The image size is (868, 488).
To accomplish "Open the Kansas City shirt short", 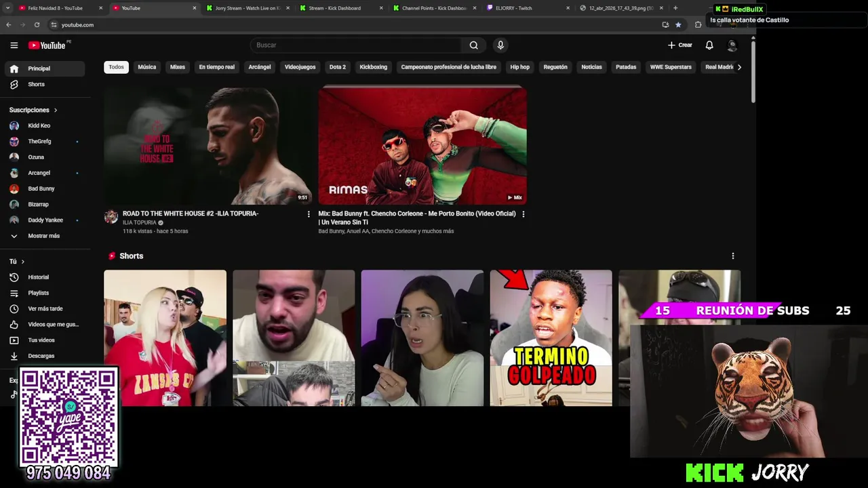I will pos(165,338).
